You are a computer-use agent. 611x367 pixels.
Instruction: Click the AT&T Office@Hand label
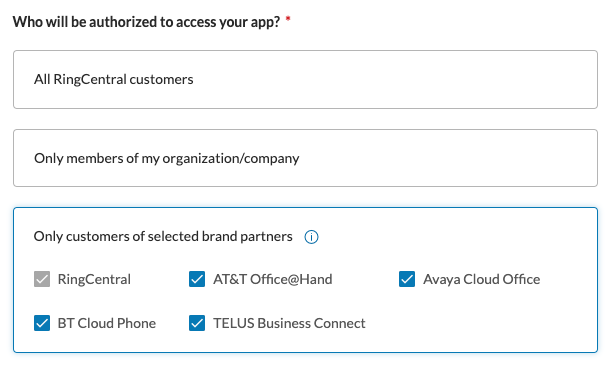(x=272, y=279)
